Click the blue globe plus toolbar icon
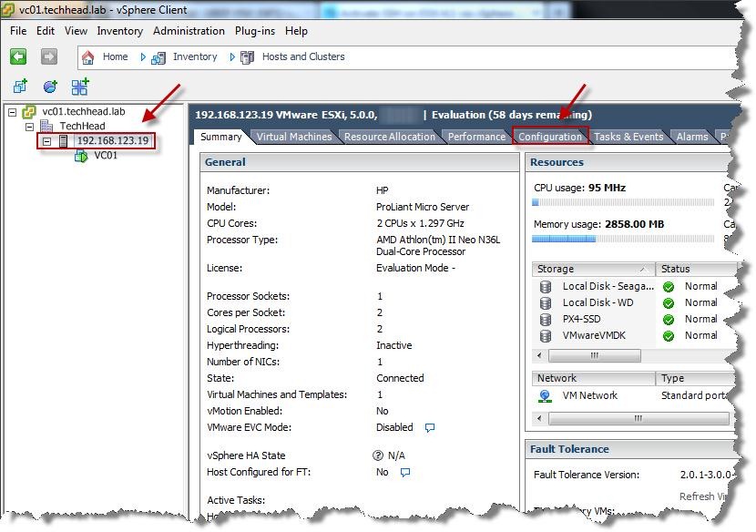Screen dimensions: 756x532 [x=50, y=87]
